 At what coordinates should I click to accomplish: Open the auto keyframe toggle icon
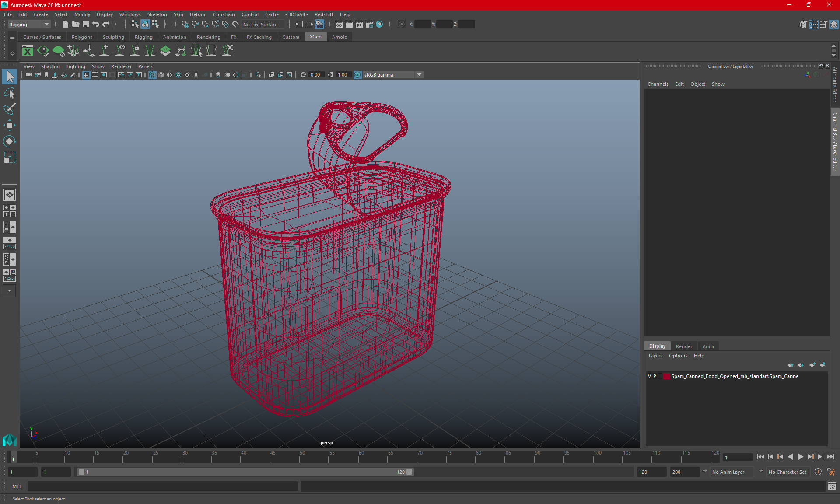pyautogui.click(x=818, y=472)
